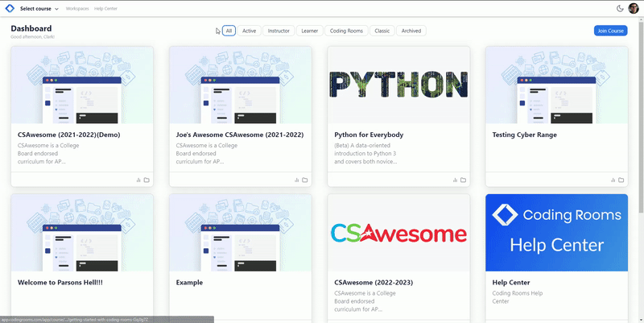
Task: Open analytics chart icon on Joe's Awesome CSAwesome card
Action: coord(297,180)
